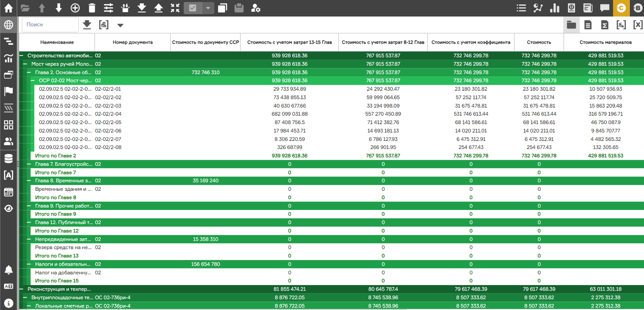The height and width of the screenshot is (310, 644).
Task: Select document lines view tab
Action: coord(588,25)
